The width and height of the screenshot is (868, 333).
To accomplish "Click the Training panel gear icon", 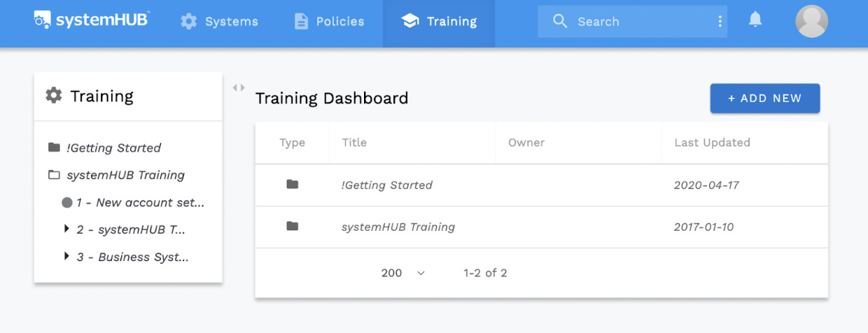I will point(54,96).
